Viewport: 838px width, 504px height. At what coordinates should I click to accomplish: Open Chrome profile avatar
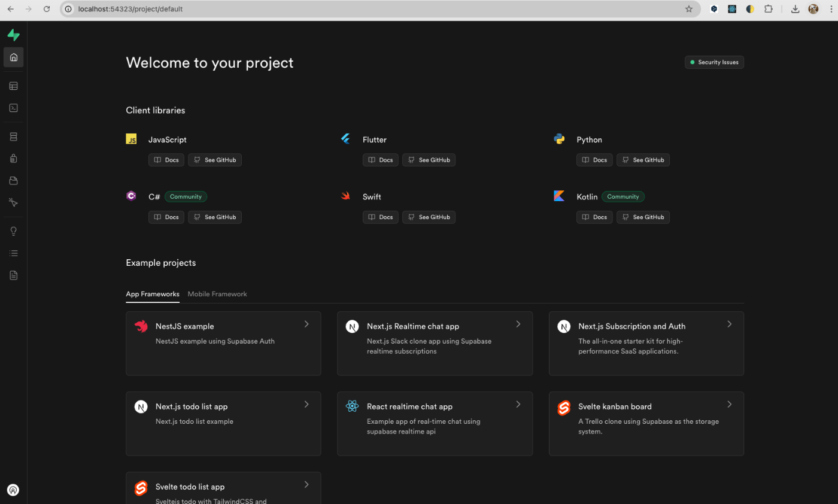813,9
